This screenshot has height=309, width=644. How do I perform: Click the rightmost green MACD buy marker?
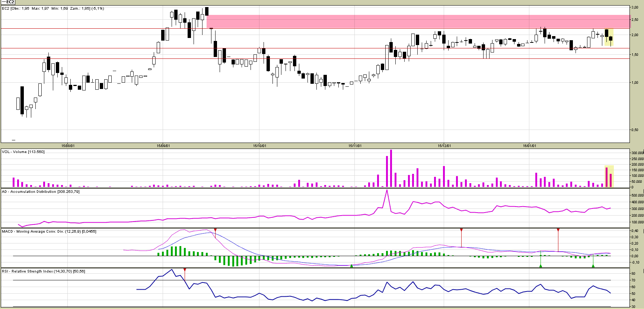coord(593,266)
